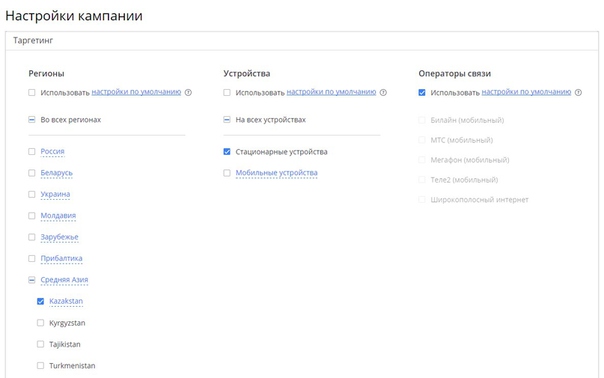Click the Операторы связи heading

tap(455, 74)
